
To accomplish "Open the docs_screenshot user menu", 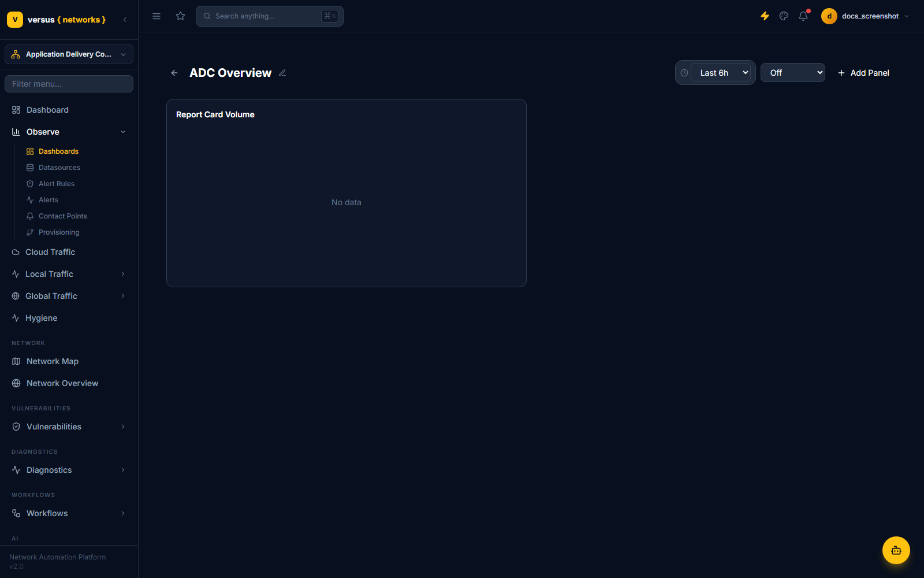I will coord(865,16).
